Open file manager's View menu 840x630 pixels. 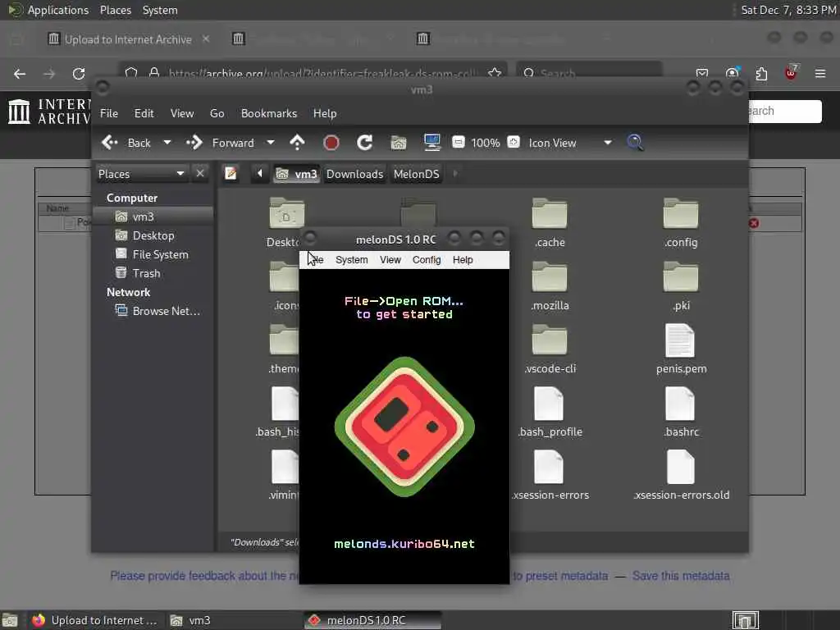point(182,113)
